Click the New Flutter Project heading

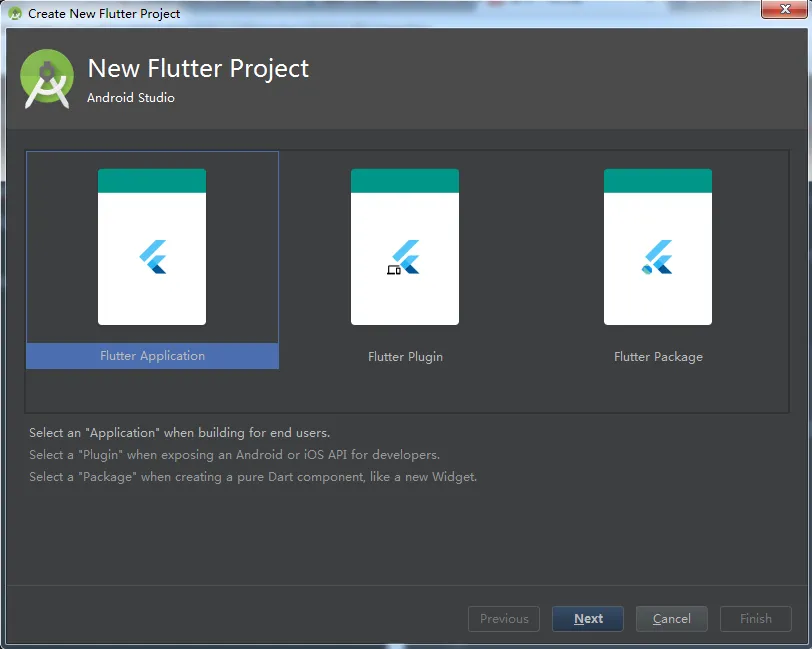coord(198,69)
